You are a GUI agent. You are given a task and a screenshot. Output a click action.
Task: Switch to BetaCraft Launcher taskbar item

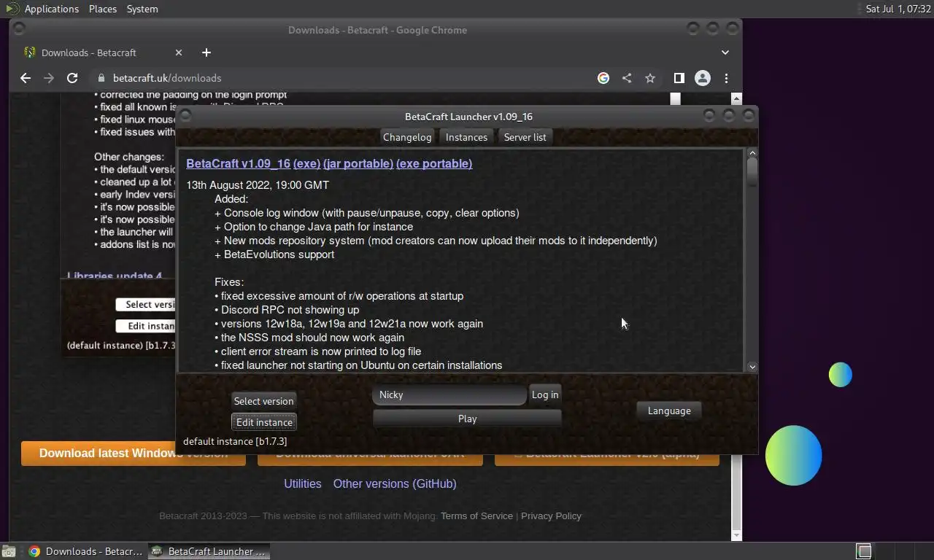click(x=209, y=551)
